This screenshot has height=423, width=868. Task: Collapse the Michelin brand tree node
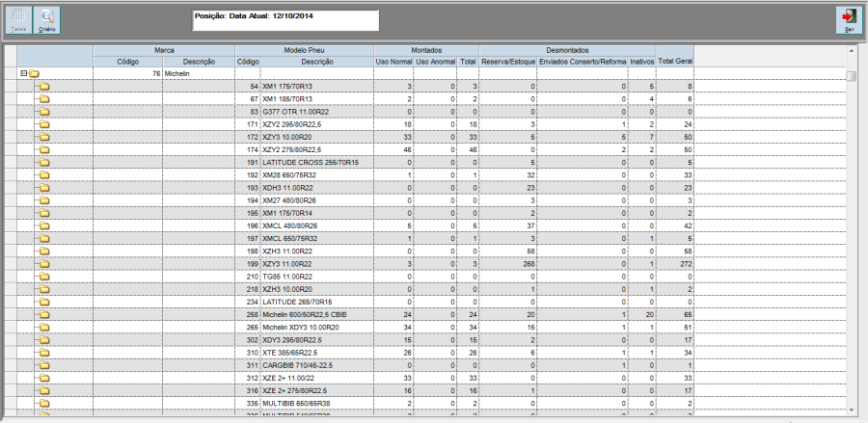click(x=23, y=73)
